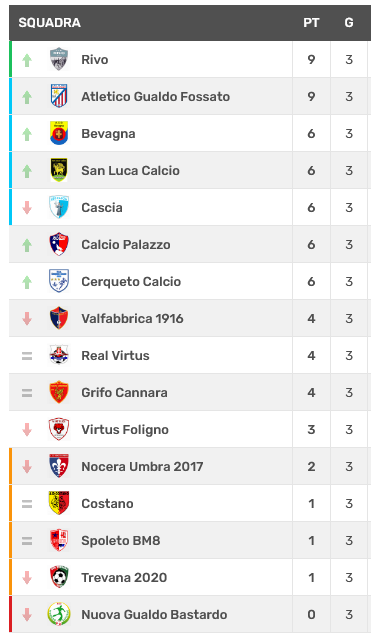
Task: Sort by the PT column header
Action: 311,22
